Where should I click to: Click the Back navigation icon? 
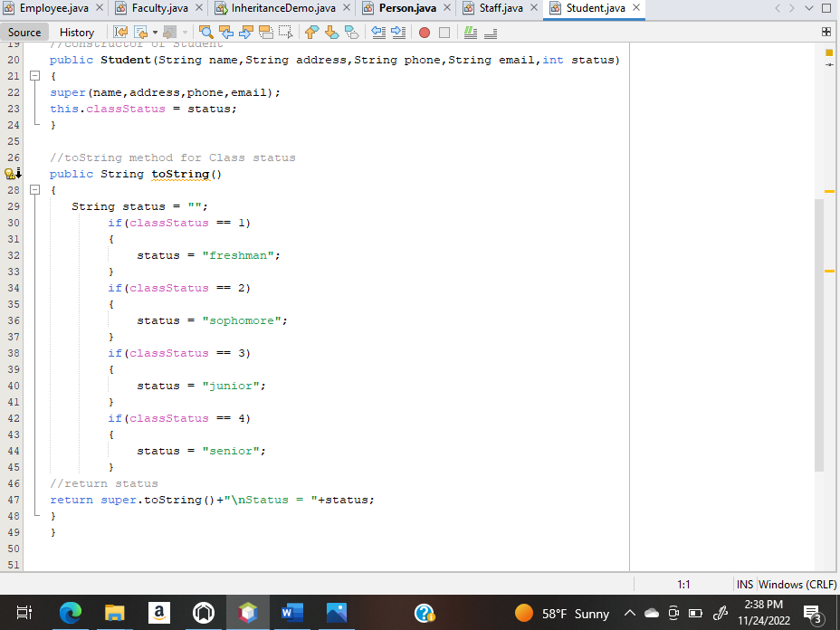pos(140,33)
